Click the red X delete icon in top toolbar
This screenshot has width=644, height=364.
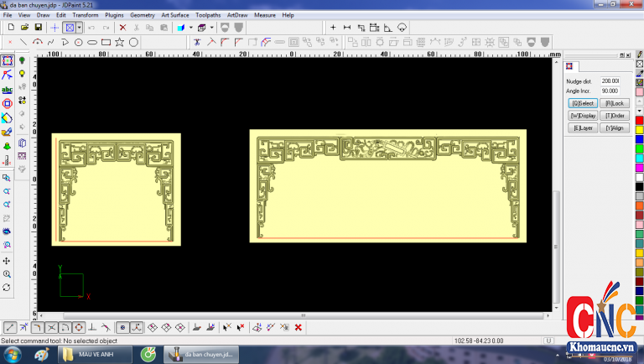(122, 28)
